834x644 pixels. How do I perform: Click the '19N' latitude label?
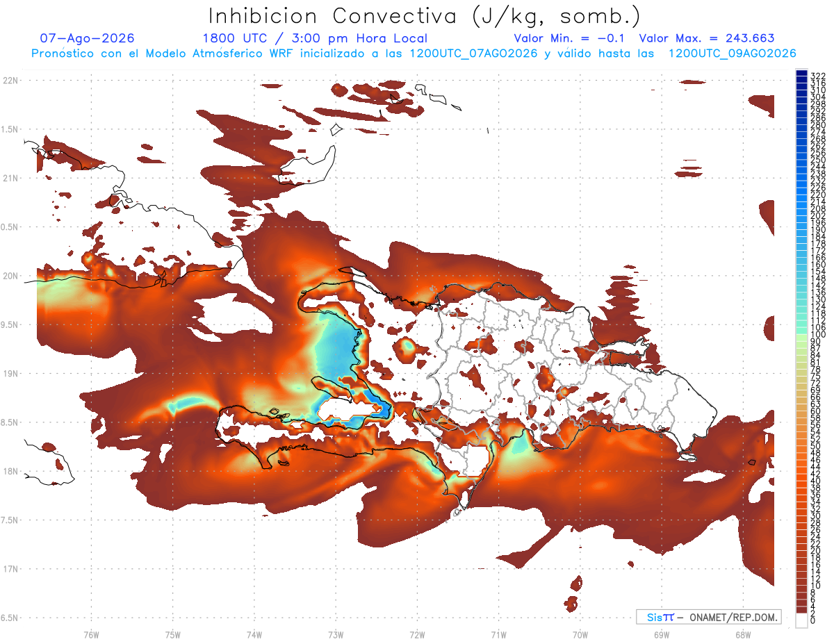click(10, 373)
